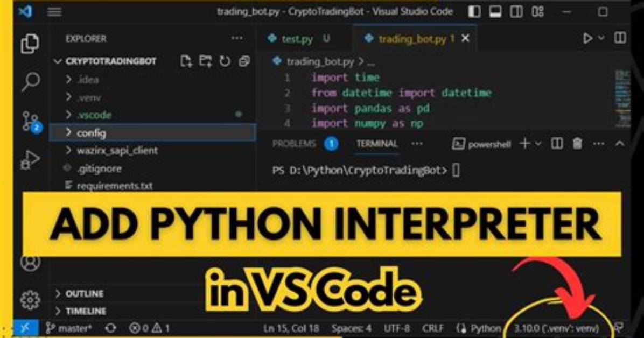Click code line 'import numpy as np'

pos(367,124)
